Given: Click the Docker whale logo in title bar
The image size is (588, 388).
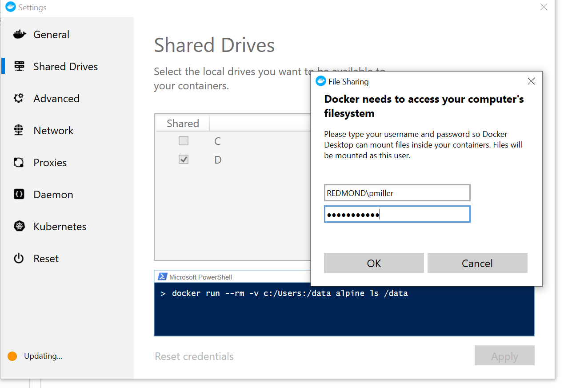Looking at the screenshot, I should click(x=10, y=7).
